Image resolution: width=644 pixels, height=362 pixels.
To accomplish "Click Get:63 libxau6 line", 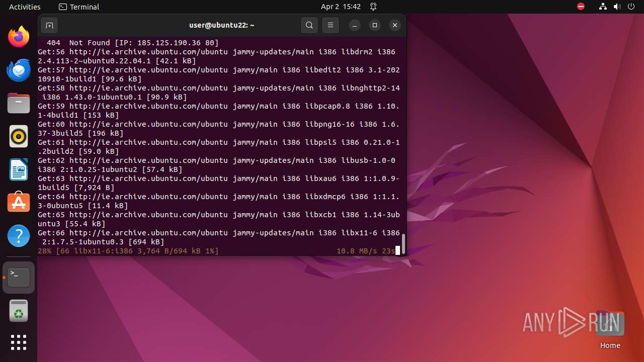I will tap(219, 183).
